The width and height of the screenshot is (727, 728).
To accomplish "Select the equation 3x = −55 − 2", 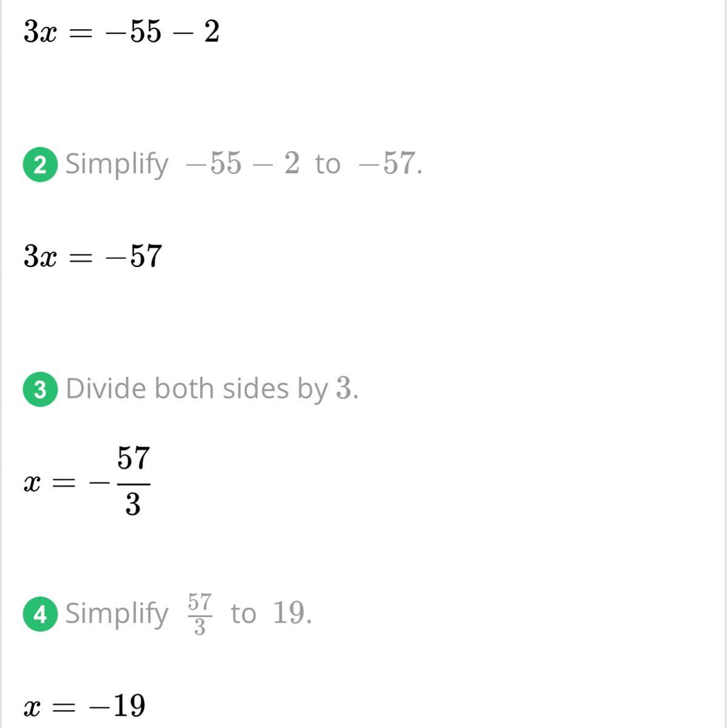I will pos(121,32).
